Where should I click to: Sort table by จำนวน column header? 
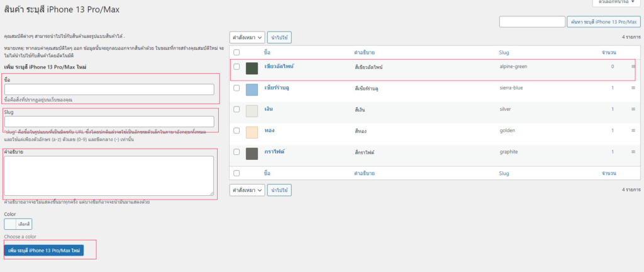tap(608, 52)
